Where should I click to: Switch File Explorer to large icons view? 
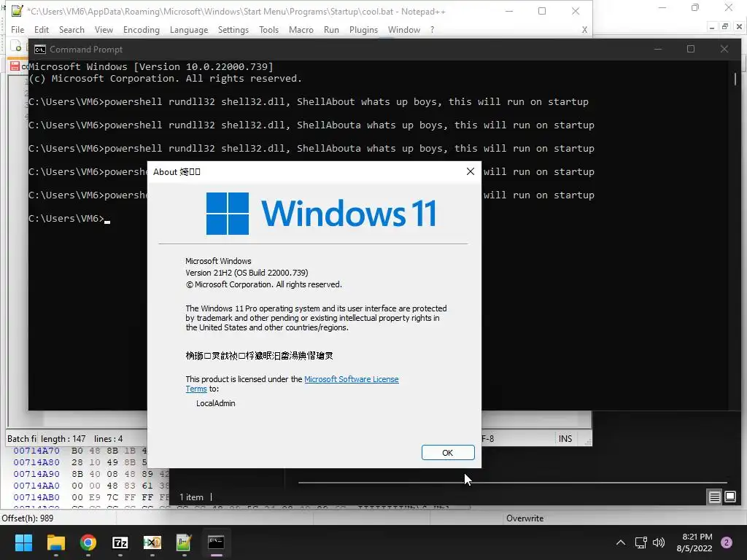(730, 497)
